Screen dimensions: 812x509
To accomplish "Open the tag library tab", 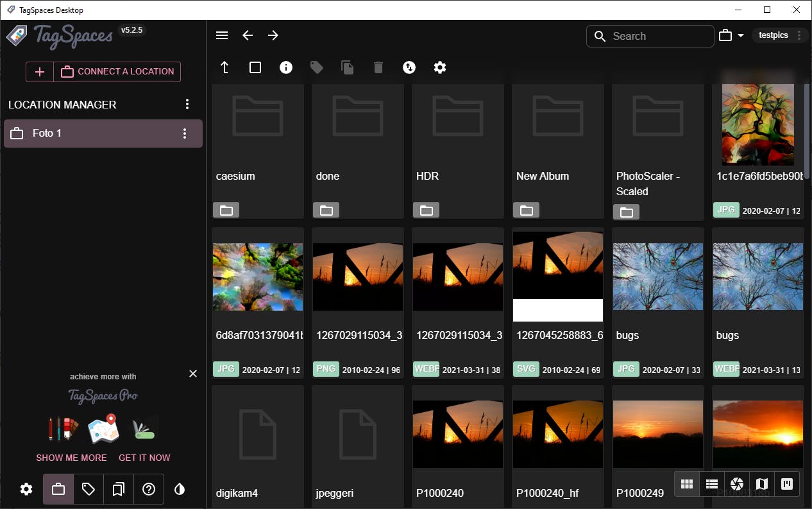I will coord(89,490).
